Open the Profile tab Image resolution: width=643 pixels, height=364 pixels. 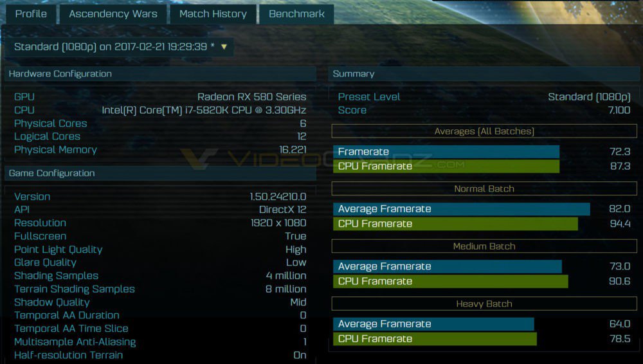[x=31, y=14]
